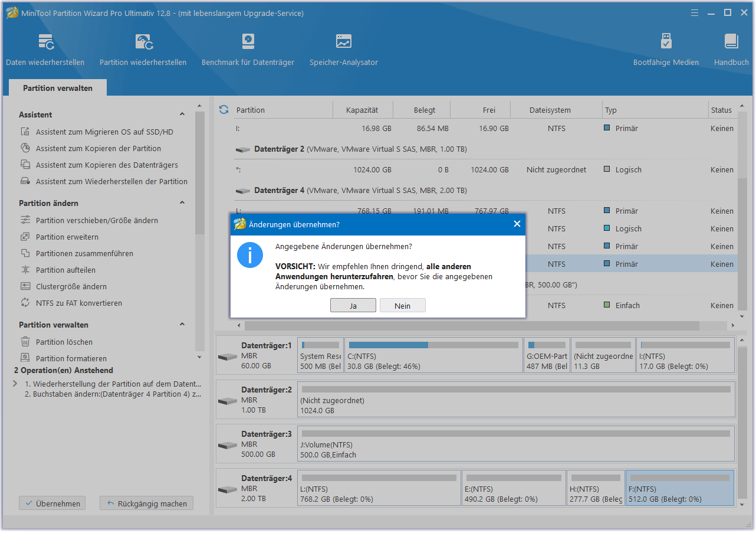Click the sidebar vertical scrollbar

click(200, 172)
